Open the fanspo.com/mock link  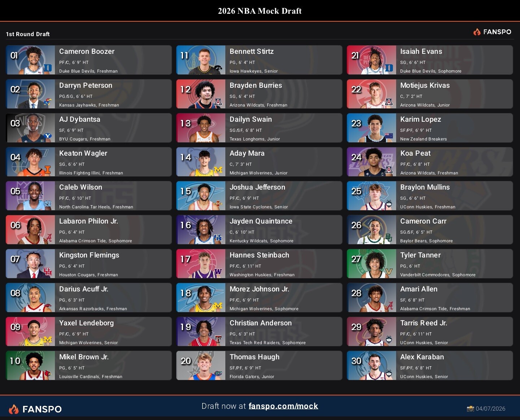click(x=283, y=406)
